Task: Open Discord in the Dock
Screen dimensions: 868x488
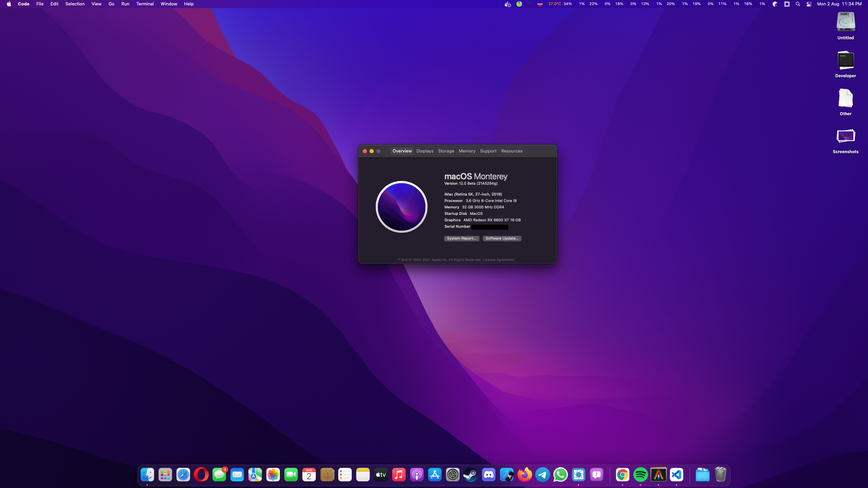Action: 489,475
